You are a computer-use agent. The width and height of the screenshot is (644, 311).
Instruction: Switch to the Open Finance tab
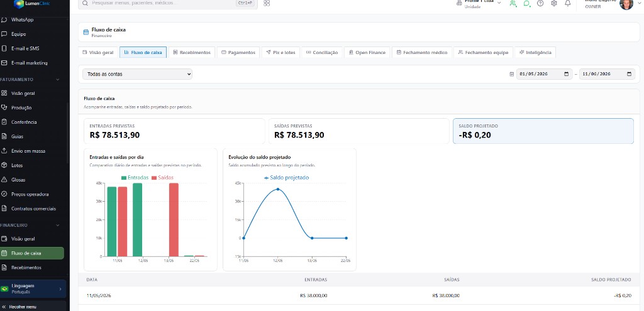pyautogui.click(x=367, y=53)
